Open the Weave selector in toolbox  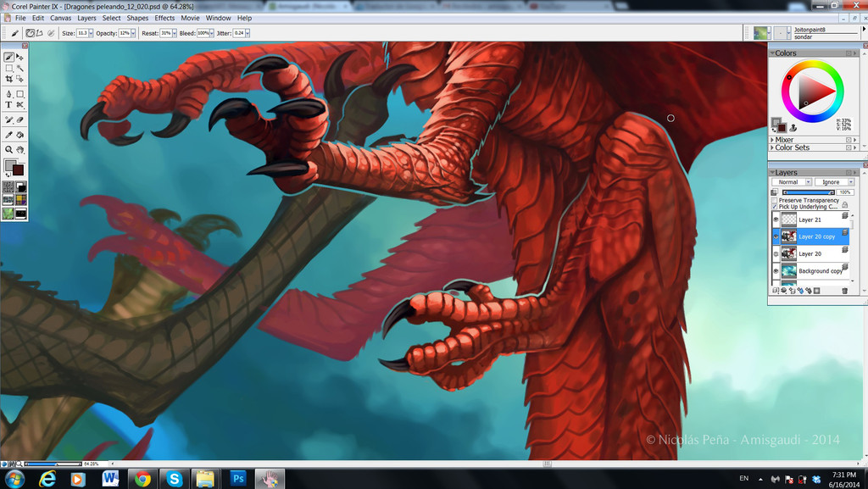(x=20, y=200)
